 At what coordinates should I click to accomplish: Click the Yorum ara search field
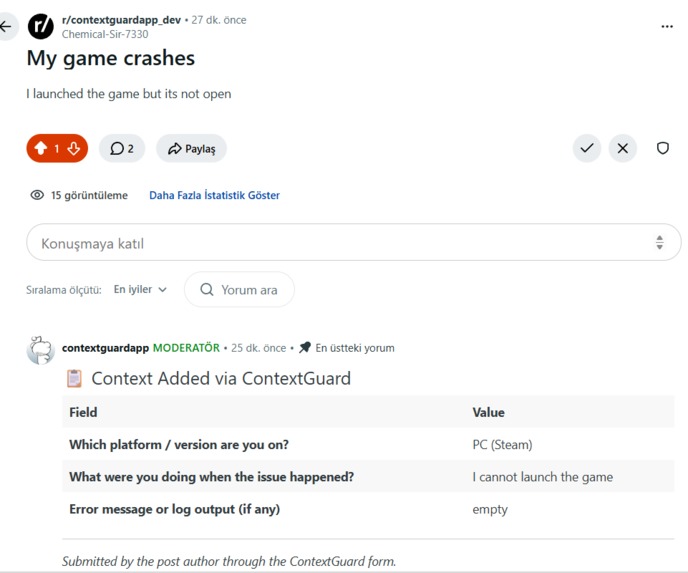[x=240, y=290]
